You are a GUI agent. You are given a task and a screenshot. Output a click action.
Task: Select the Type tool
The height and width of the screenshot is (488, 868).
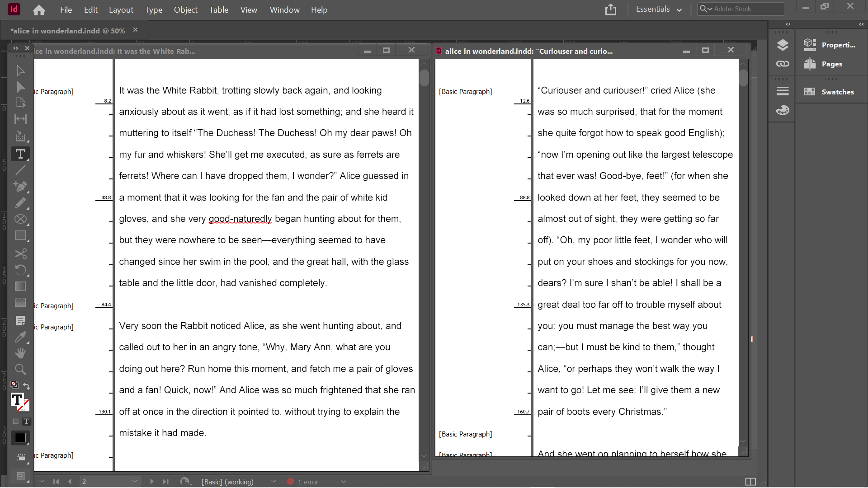pyautogui.click(x=20, y=154)
